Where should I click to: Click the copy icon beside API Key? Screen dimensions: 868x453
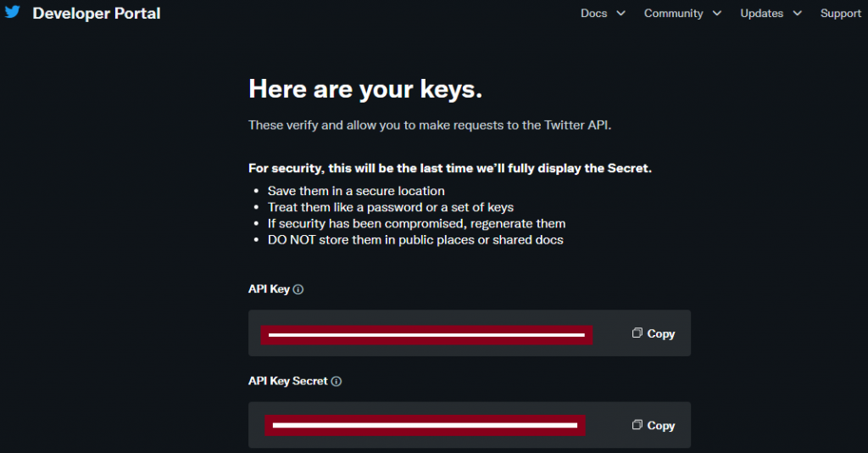click(637, 333)
